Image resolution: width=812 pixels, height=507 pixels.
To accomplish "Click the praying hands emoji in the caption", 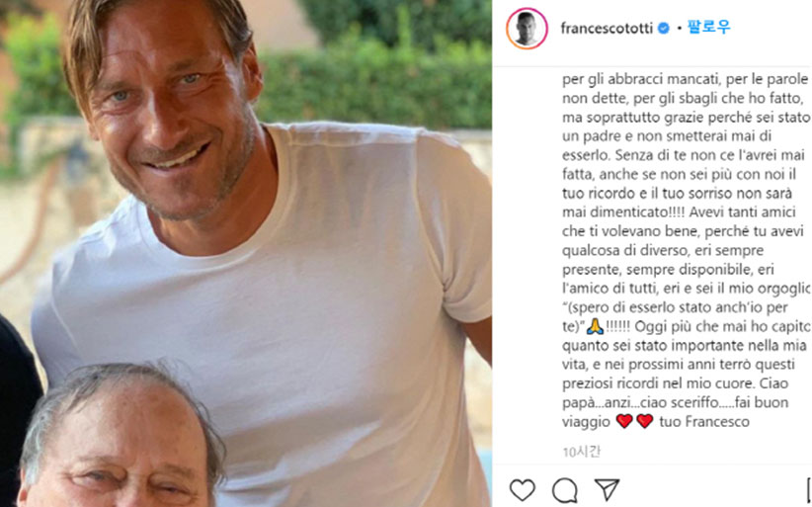I will [x=595, y=326].
